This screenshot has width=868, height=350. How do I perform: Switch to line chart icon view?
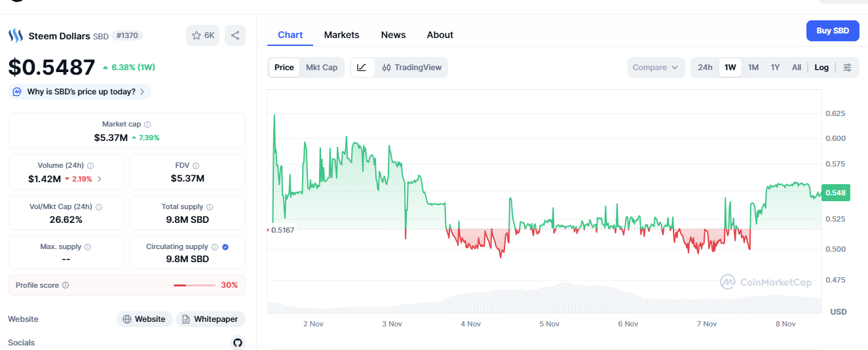(x=362, y=68)
